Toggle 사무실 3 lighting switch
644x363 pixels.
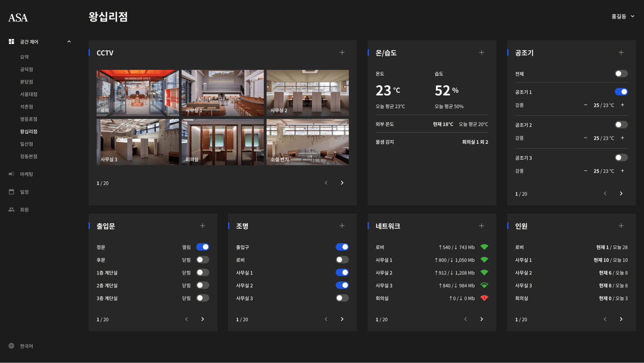tap(342, 298)
